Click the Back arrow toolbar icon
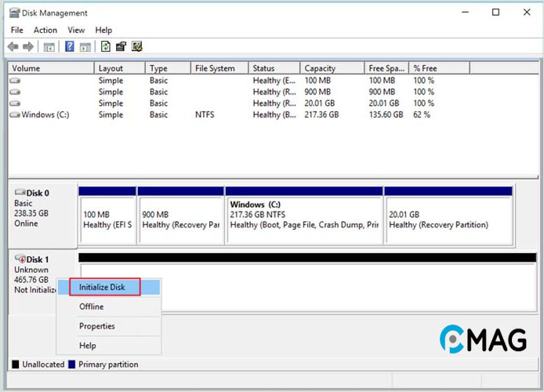The width and height of the screenshot is (544, 392). [x=13, y=47]
